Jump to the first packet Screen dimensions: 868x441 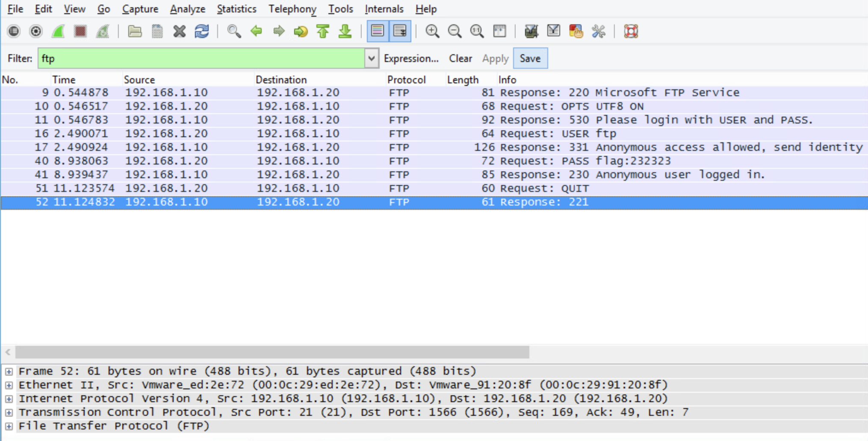tap(323, 31)
